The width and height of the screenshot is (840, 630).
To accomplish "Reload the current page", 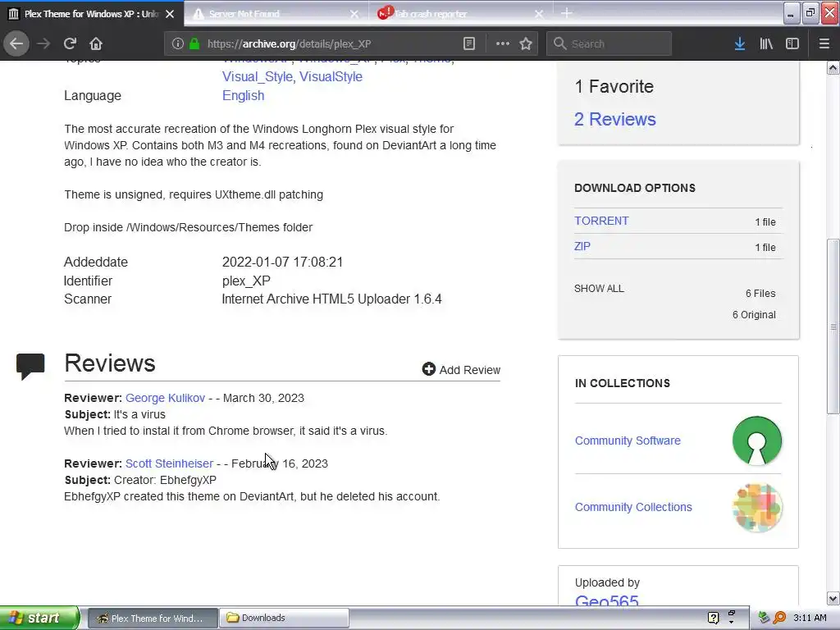I will tap(70, 43).
